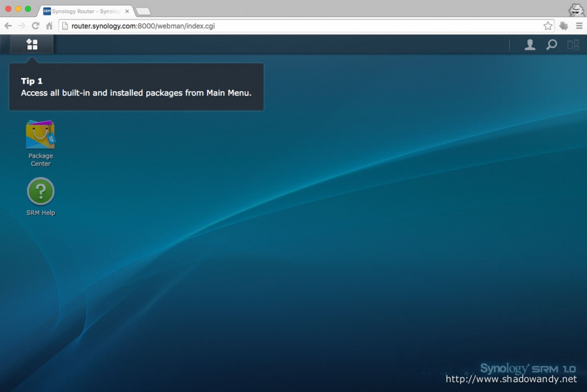Bookmark this page with the star icon

coord(547,26)
